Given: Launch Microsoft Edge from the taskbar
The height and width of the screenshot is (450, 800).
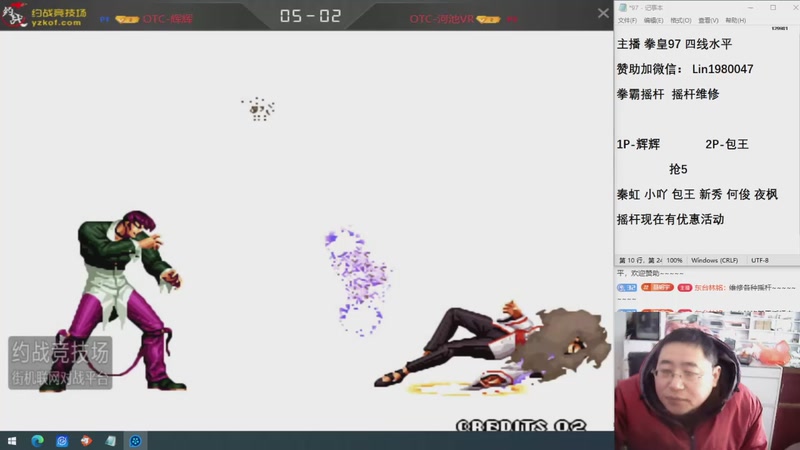Looking at the screenshot, I should coord(37,441).
